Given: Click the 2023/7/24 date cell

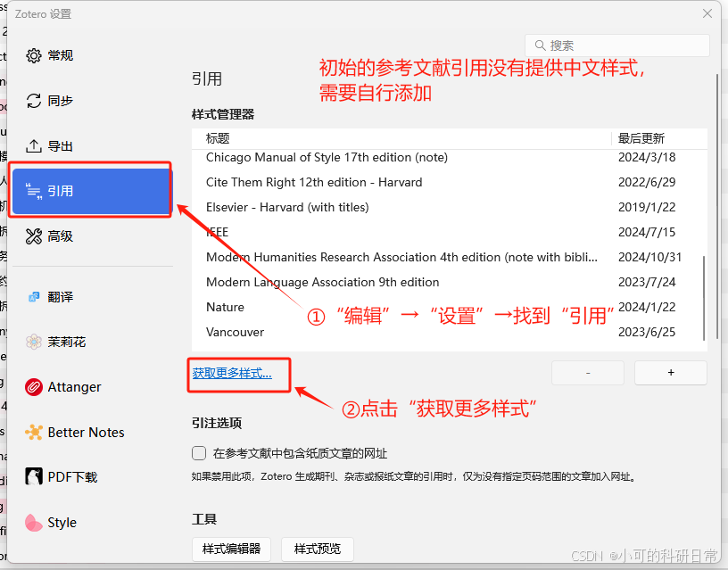Looking at the screenshot, I should 647,283.
